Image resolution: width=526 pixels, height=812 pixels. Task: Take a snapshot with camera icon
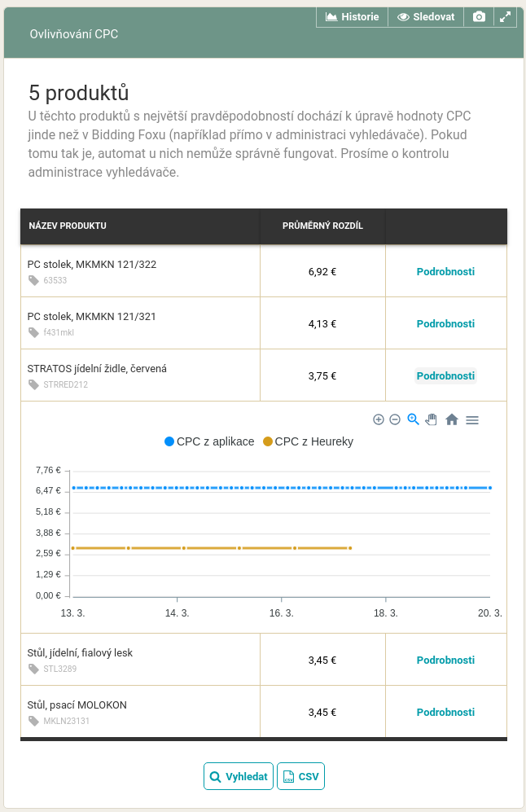(x=479, y=17)
